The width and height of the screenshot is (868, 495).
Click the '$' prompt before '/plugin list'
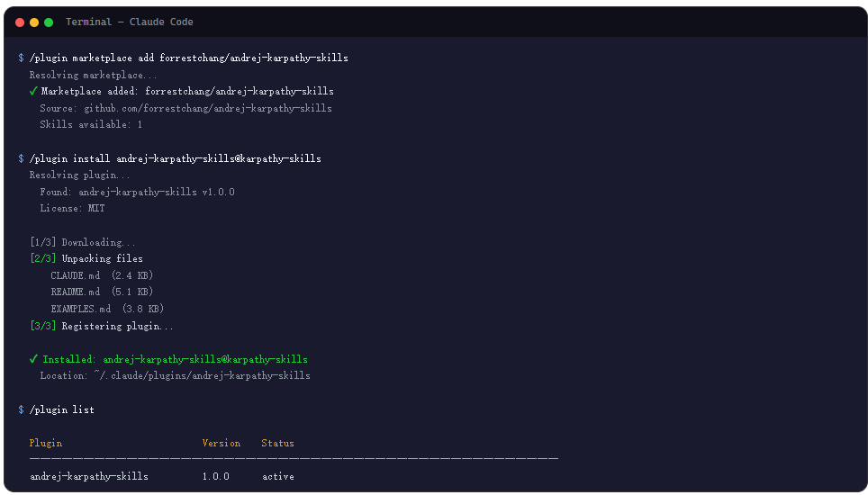click(x=21, y=409)
